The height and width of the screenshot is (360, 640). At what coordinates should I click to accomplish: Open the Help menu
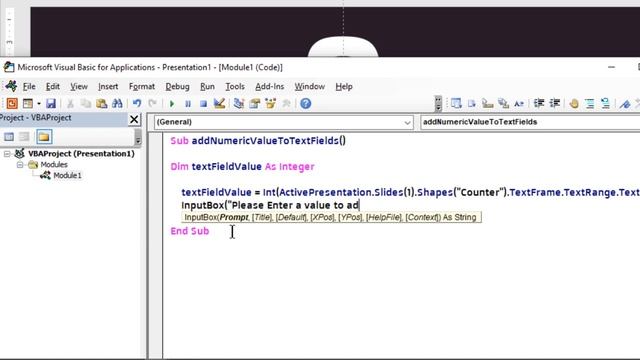pyautogui.click(x=344, y=87)
